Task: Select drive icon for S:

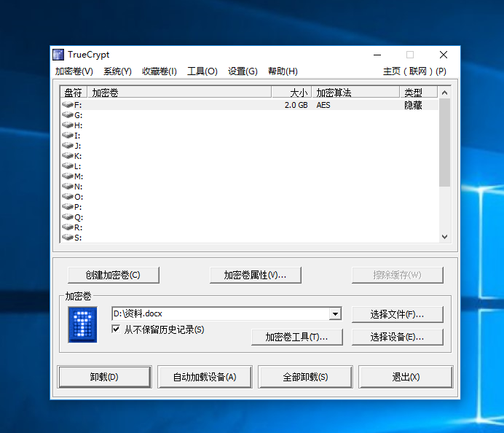Action: 68,238
